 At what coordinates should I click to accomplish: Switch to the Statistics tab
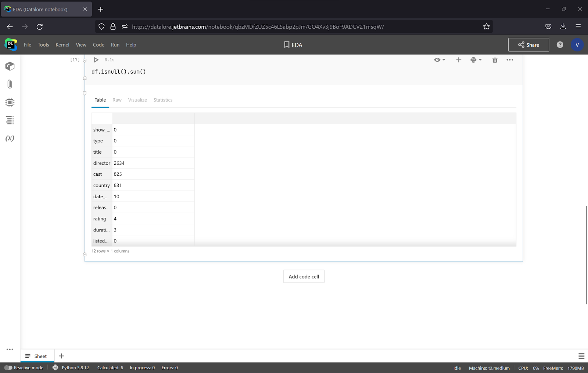click(163, 100)
